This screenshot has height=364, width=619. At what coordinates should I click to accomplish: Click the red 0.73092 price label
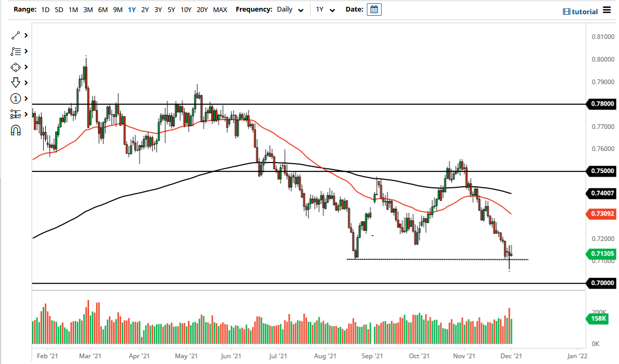click(x=601, y=214)
